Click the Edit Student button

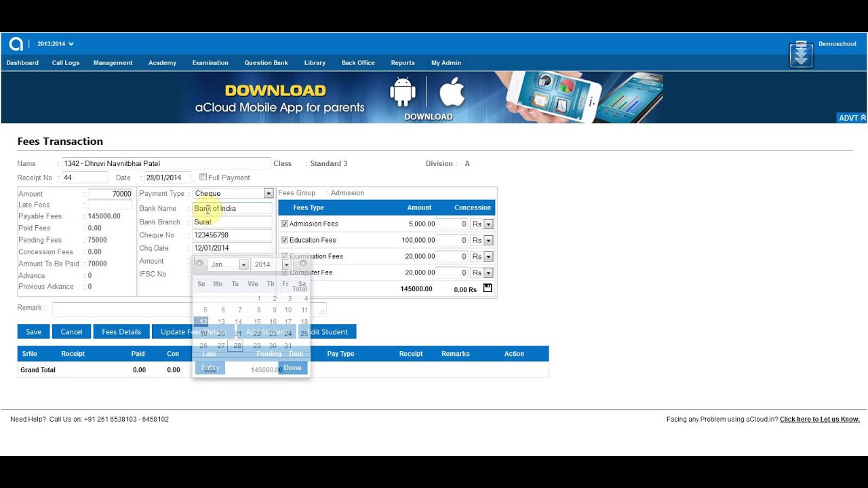pos(328,331)
